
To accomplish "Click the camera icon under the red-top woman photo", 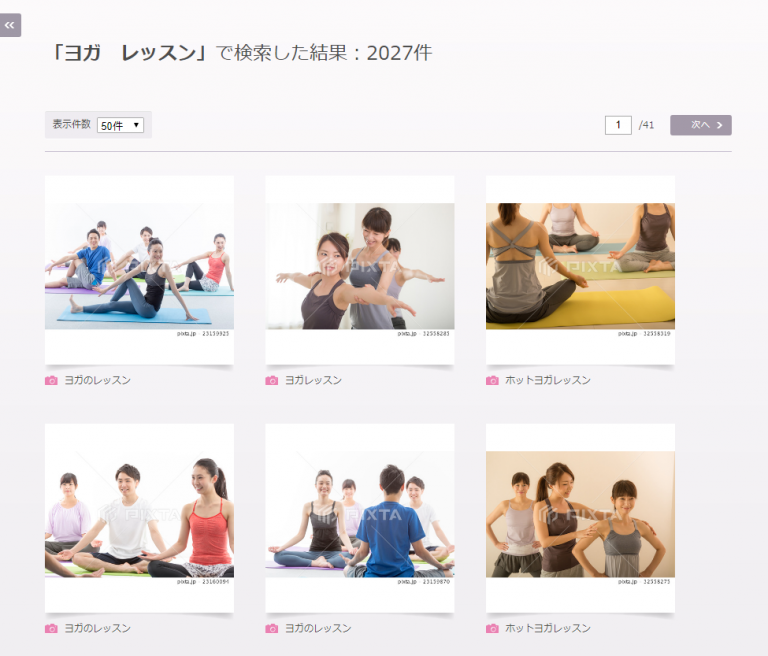I will pos(51,629).
